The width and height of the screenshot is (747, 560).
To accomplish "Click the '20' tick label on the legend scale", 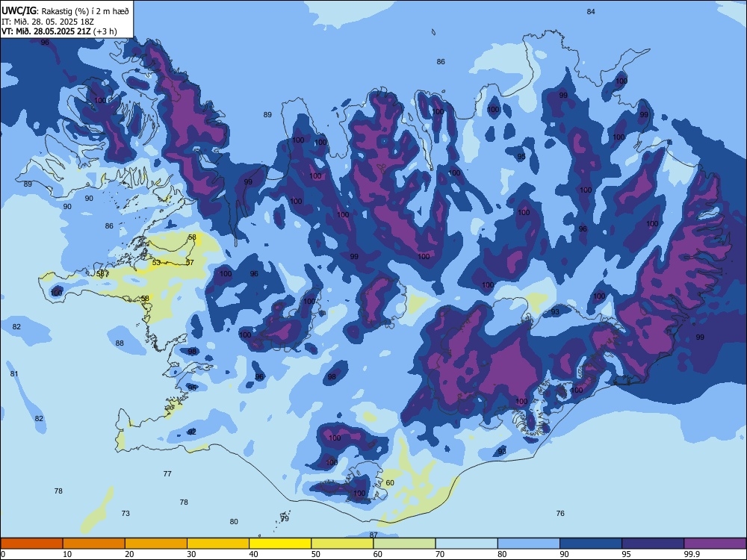I will pos(129,554).
